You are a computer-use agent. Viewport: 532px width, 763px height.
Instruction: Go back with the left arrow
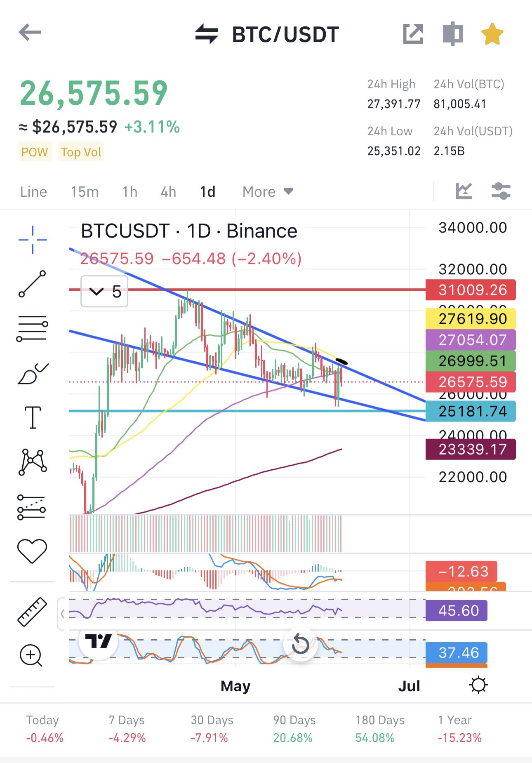pos(30,33)
